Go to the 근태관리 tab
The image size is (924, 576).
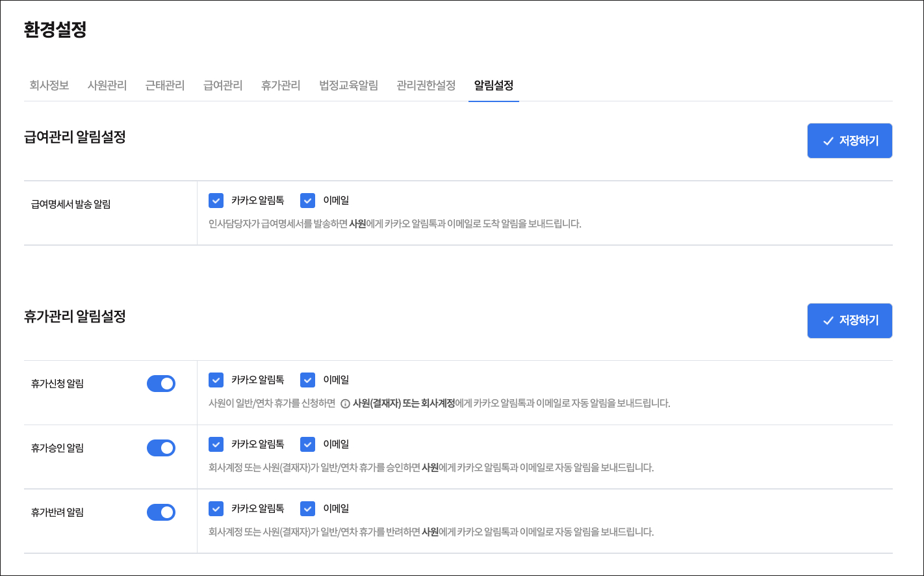click(165, 85)
